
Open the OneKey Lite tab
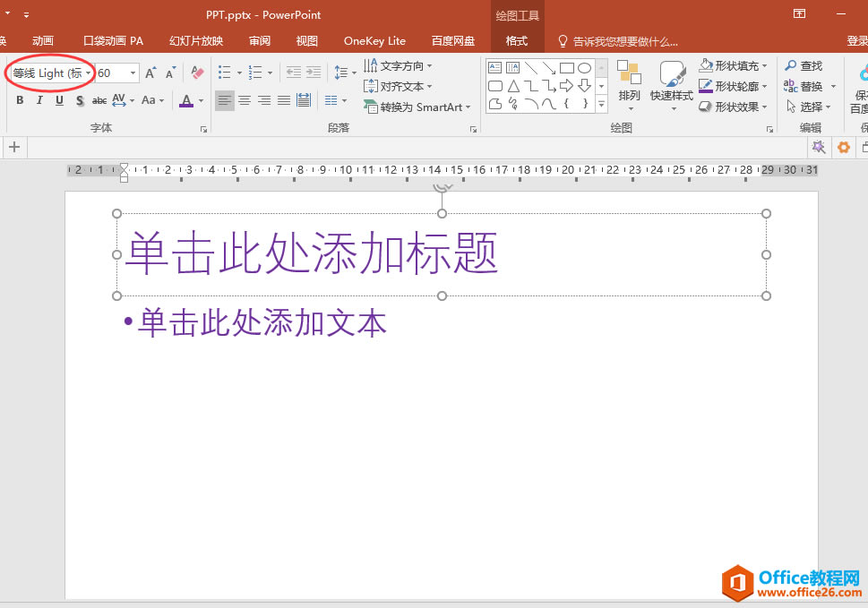(x=374, y=40)
